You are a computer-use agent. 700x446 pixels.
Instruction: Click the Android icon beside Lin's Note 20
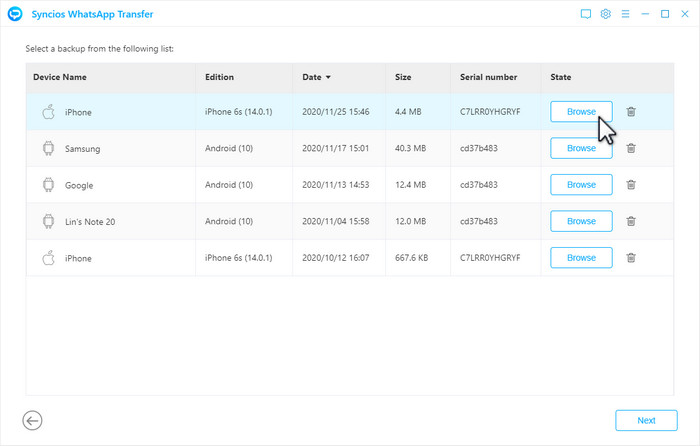48,221
